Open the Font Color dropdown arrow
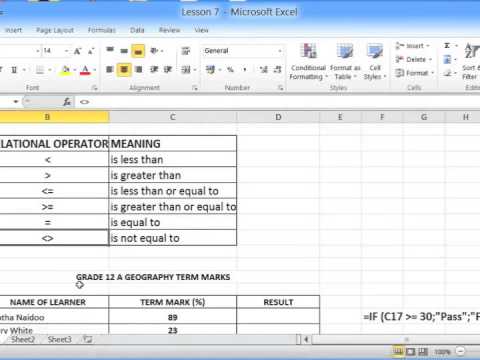This screenshot has width=480, height=360. pos(95,70)
